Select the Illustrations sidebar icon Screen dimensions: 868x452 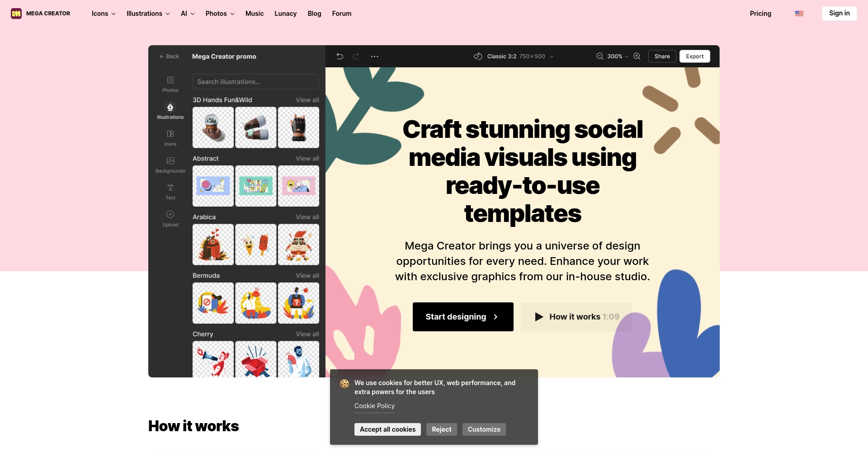(x=170, y=107)
